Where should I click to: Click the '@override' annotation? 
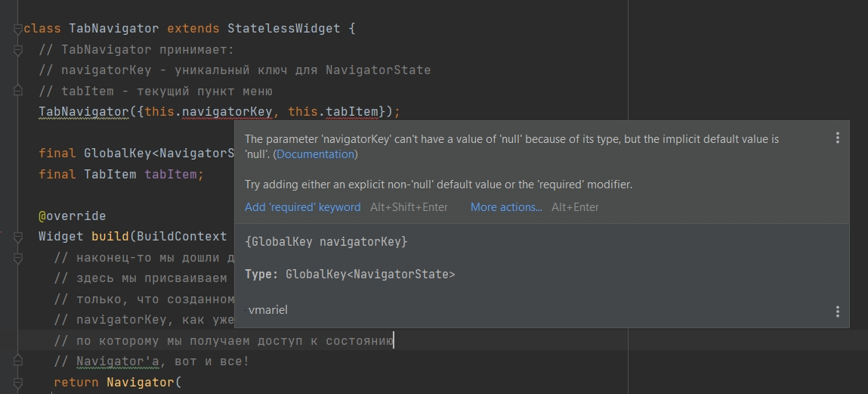point(72,216)
